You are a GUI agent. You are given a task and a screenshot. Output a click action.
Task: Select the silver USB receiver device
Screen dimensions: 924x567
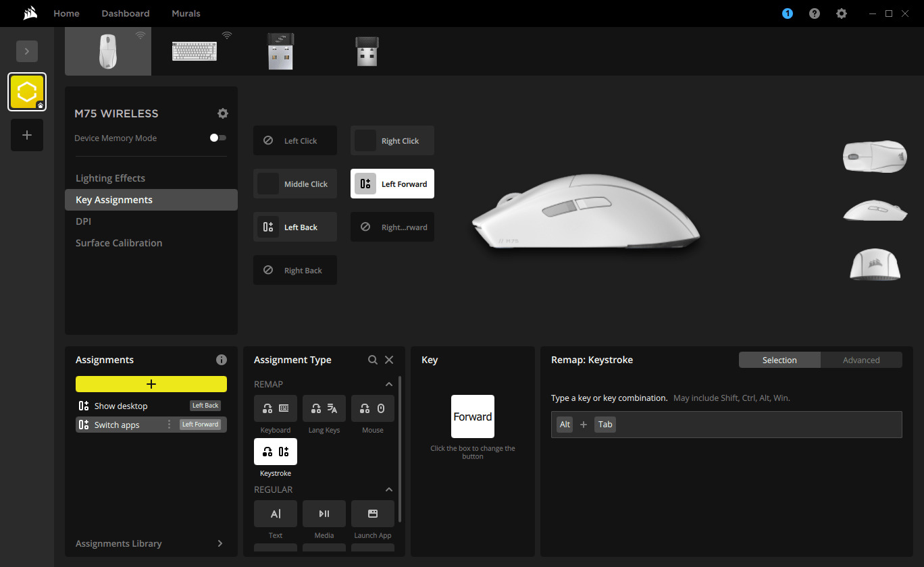pyautogui.click(x=280, y=51)
